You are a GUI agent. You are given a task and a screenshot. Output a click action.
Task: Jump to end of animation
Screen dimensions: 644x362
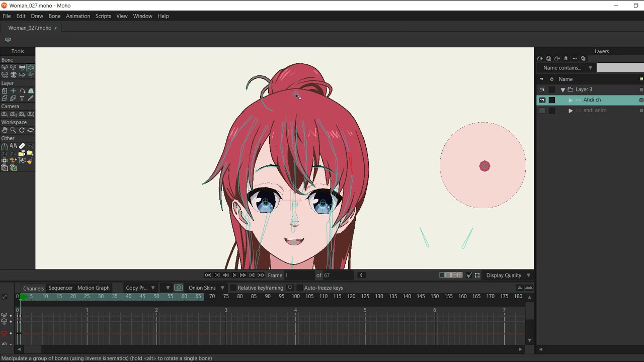coord(260,275)
